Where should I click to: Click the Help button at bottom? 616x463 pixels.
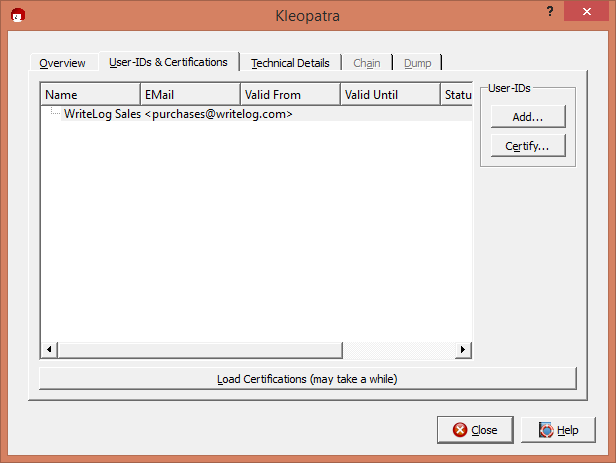coord(558,430)
